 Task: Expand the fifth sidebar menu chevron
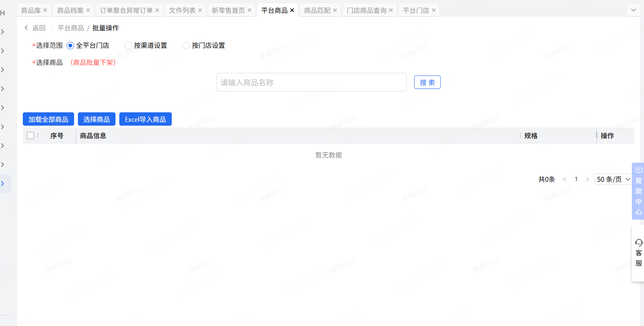[x=3, y=108]
